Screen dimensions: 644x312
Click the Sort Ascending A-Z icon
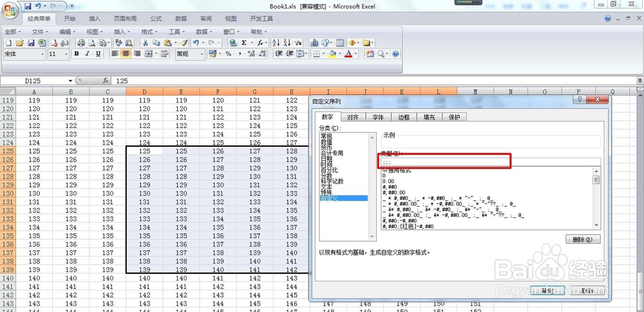click(276, 42)
